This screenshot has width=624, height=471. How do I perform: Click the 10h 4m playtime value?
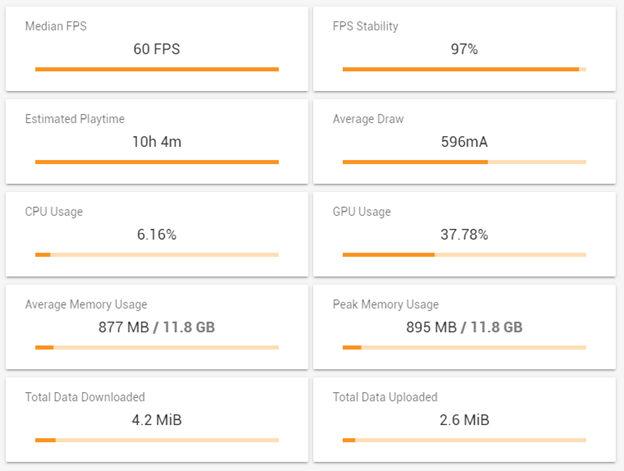pyautogui.click(x=157, y=141)
